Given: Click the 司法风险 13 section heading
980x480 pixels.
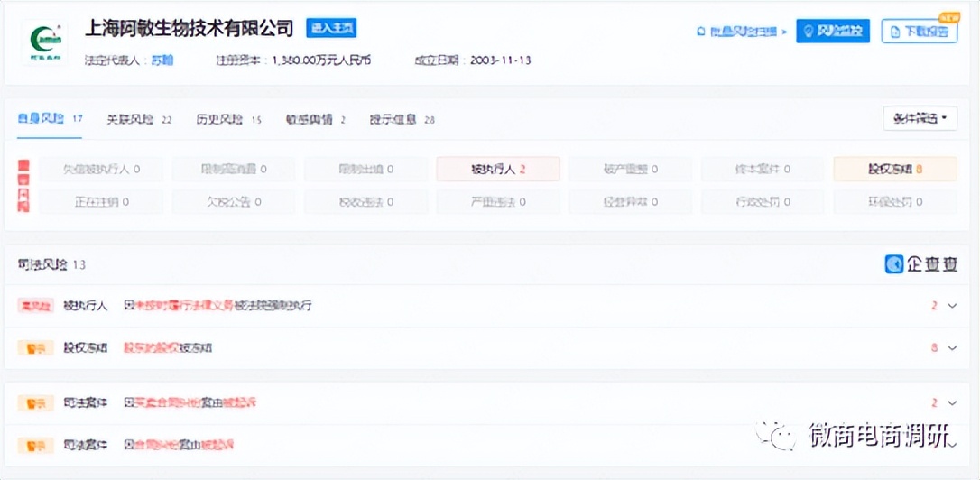Looking at the screenshot, I should (51, 265).
